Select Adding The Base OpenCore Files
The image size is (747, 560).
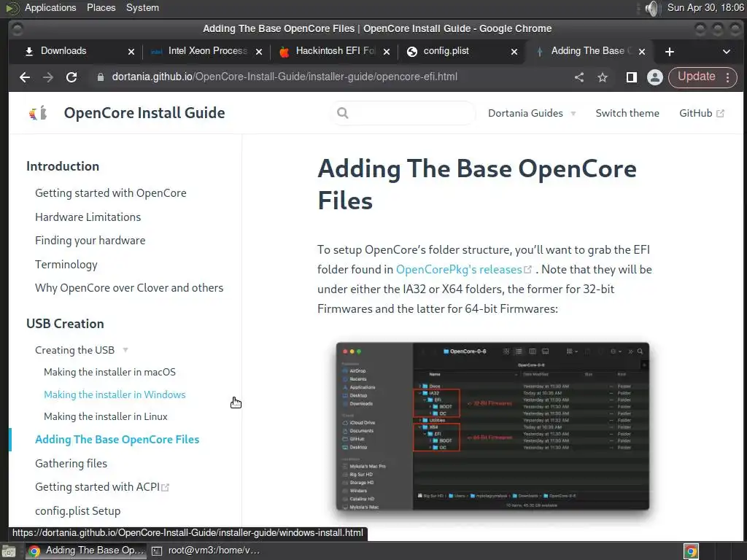coord(117,440)
